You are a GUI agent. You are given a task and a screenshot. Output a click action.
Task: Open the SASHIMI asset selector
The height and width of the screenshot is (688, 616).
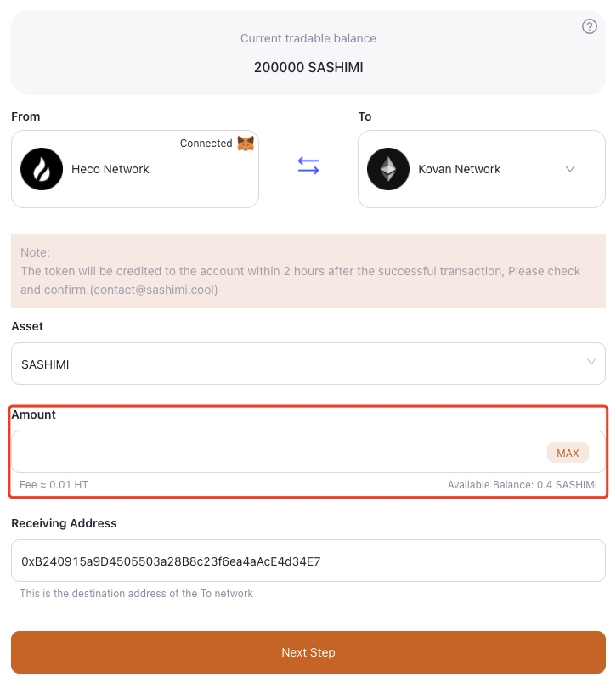[308, 364]
